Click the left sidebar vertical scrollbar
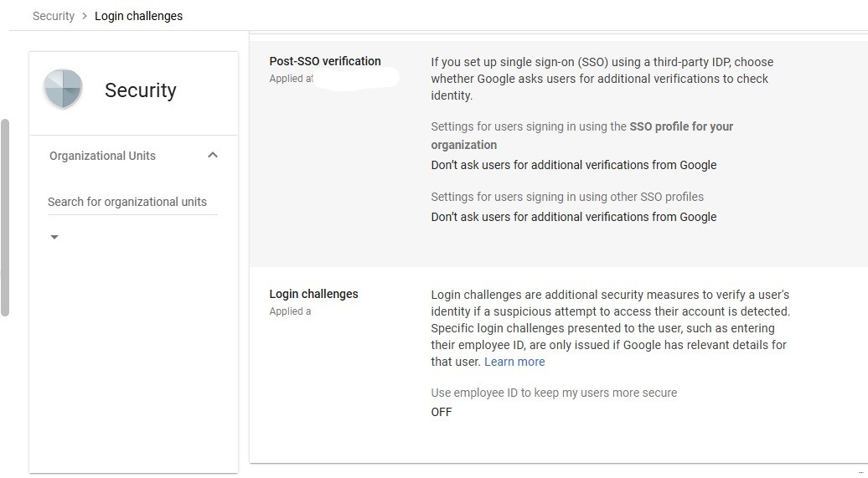Viewport: 868px width, 478px height. (x=5, y=218)
